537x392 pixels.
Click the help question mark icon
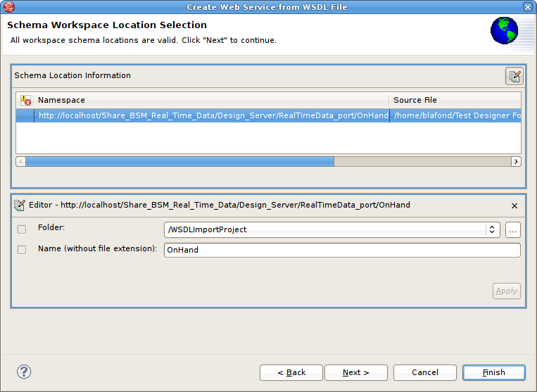click(24, 372)
